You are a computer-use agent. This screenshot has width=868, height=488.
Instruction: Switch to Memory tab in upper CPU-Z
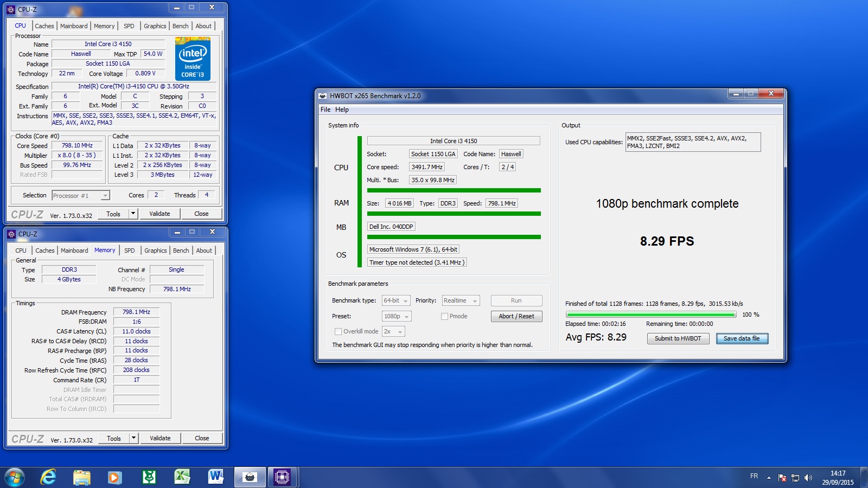(x=104, y=26)
